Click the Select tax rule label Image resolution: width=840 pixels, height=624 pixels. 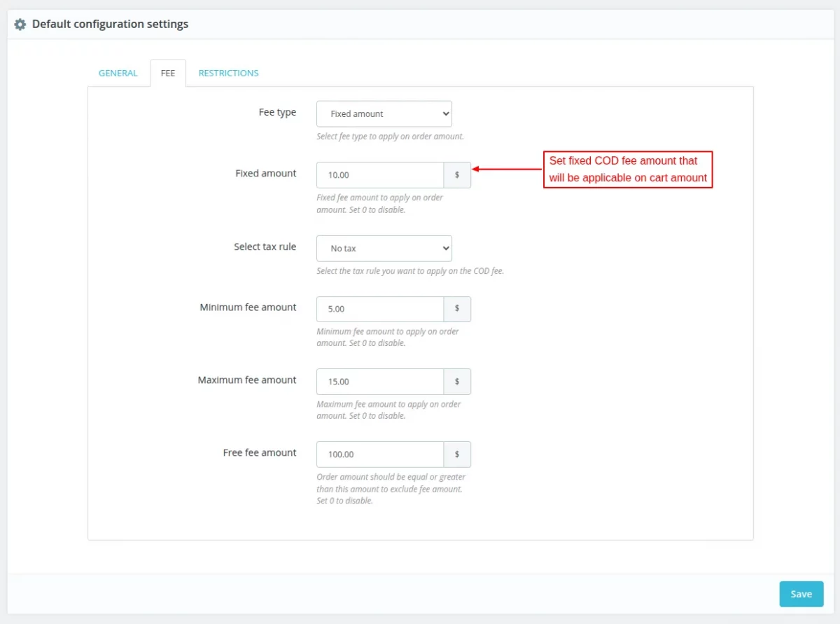(265, 247)
